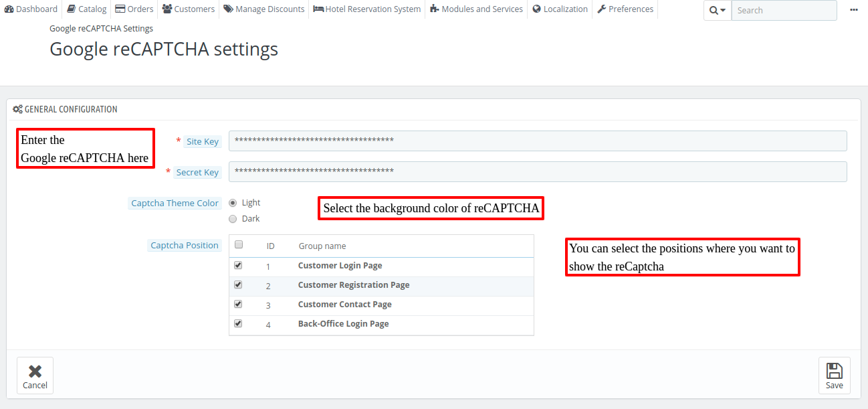Image resolution: width=868 pixels, height=409 pixels.
Task: Open the Preferences menu
Action: coord(625,9)
